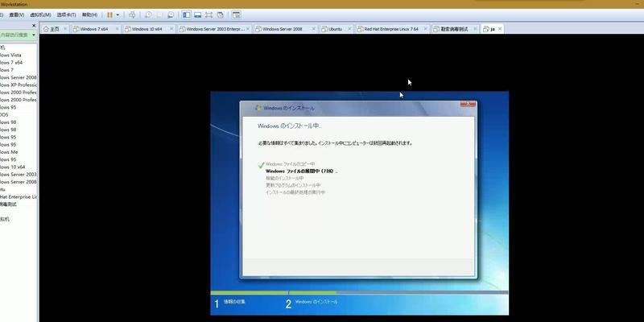Select Windows 10 x64 in library list
The image size is (644, 322).
(13, 167)
